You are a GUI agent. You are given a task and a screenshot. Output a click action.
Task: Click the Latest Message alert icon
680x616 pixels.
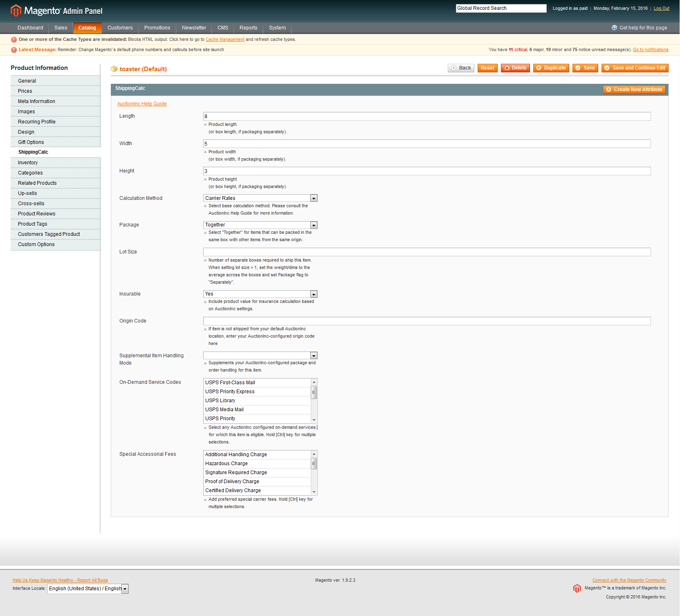pos(14,50)
